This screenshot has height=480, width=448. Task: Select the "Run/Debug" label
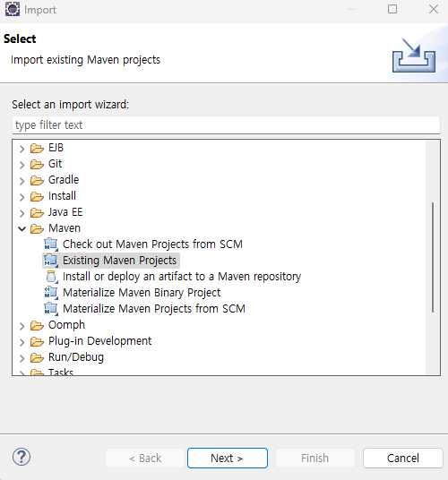pyautogui.click(x=76, y=357)
